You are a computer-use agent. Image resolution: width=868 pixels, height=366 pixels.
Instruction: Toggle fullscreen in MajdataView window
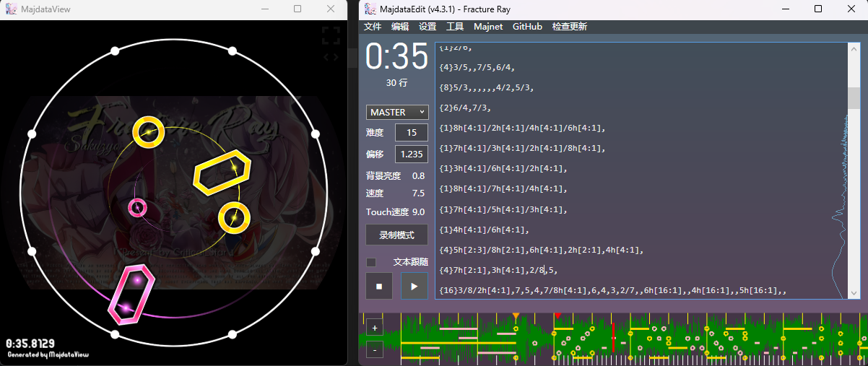(x=331, y=35)
